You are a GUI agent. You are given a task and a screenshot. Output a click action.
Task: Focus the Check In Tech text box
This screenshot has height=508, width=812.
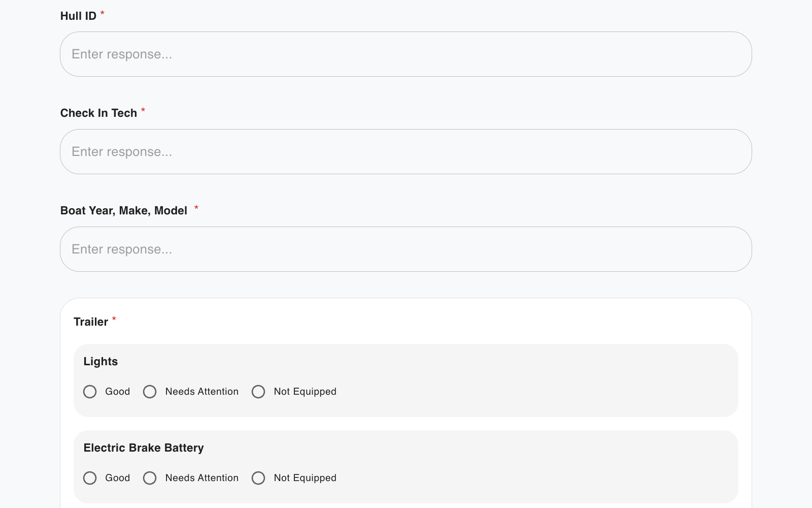coord(405,152)
